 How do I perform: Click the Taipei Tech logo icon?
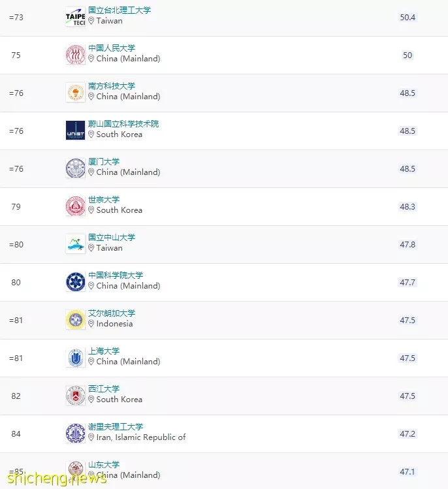point(76,17)
